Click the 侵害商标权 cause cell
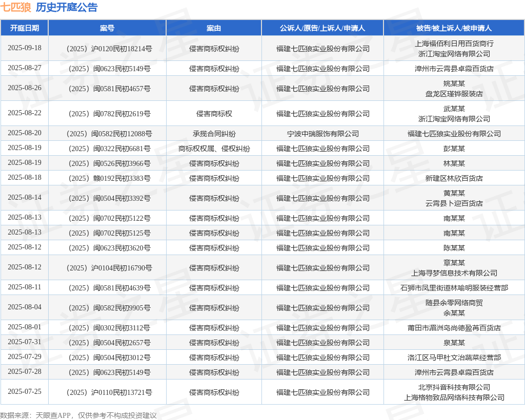This screenshot has height=420, width=525. tap(214, 114)
